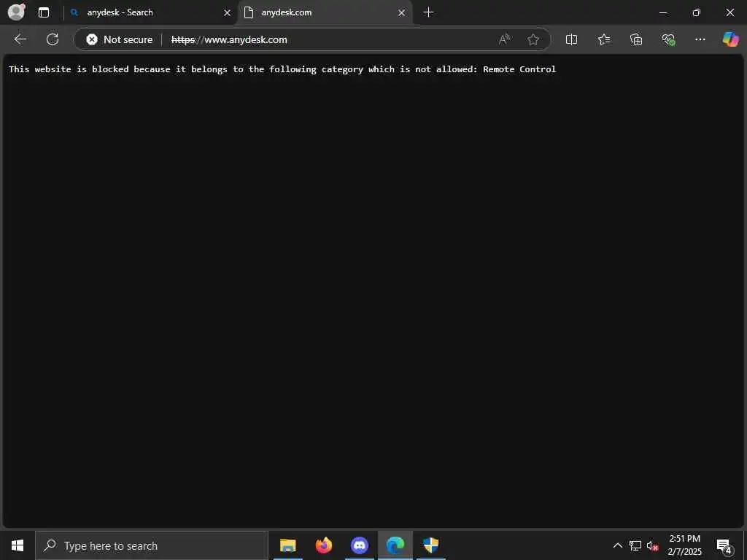Open File Explorer from taskbar

click(287, 545)
